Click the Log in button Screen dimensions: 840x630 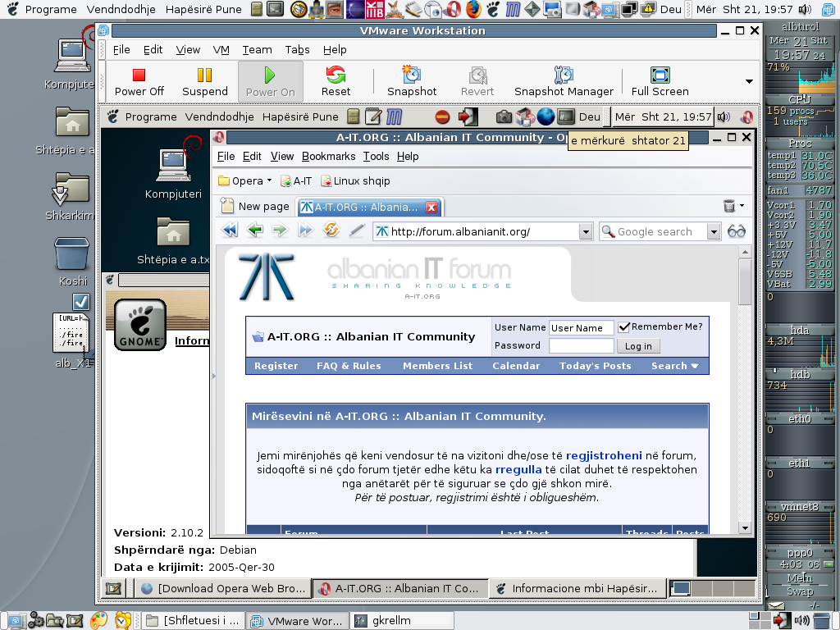pyautogui.click(x=638, y=346)
